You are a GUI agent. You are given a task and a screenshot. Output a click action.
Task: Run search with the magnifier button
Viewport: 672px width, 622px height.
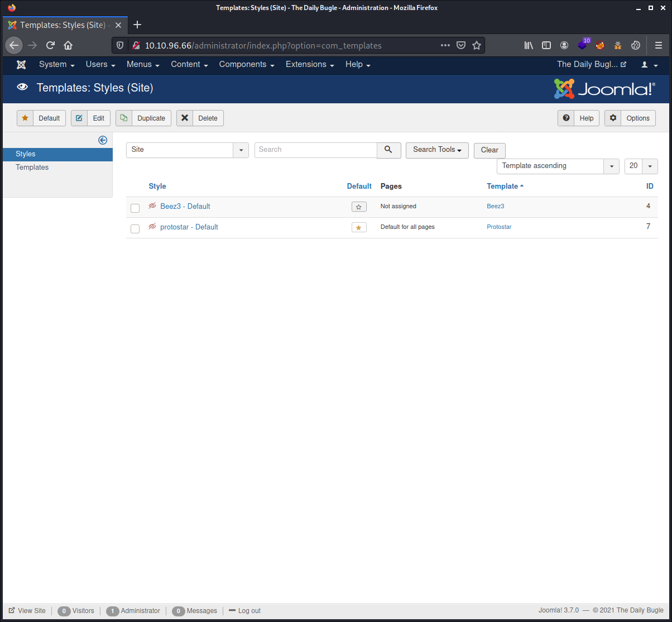[389, 150]
